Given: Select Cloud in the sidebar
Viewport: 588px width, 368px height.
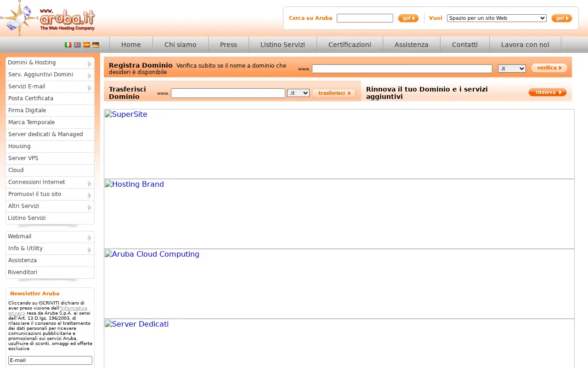Looking at the screenshot, I should pos(50,170).
